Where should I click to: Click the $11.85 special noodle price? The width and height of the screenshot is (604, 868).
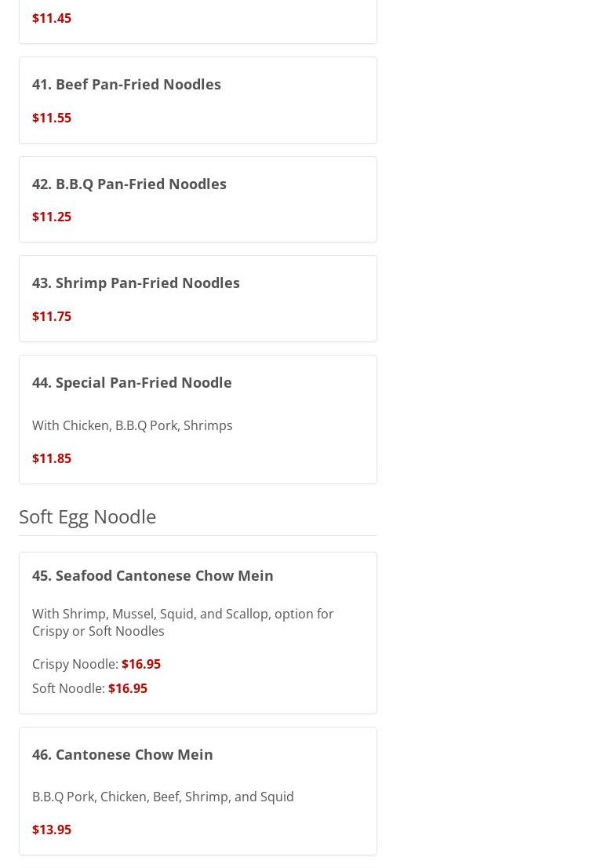tap(52, 458)
